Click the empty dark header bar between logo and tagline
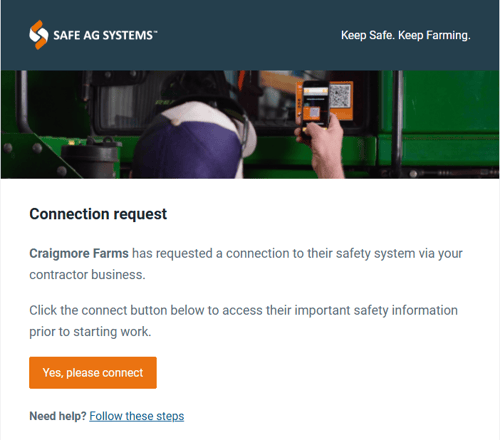Viewport: 500px width, 440px height. [x=248, y=35]
